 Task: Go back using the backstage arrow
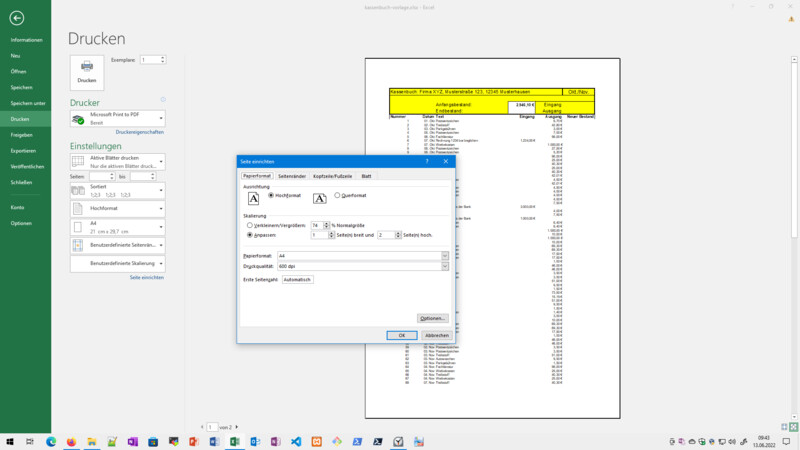point(16,18)
